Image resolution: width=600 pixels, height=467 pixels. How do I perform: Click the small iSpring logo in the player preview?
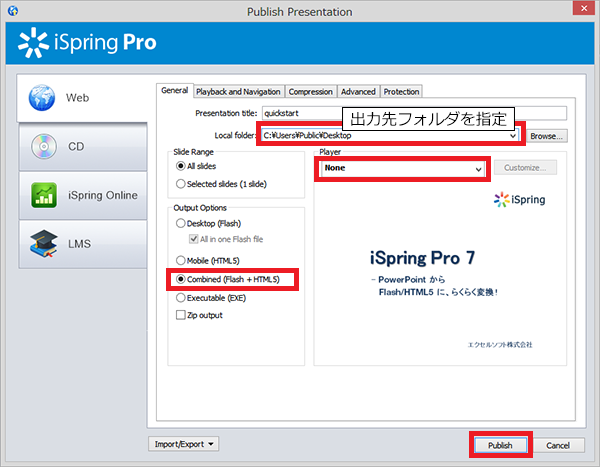tap(519, 199)
